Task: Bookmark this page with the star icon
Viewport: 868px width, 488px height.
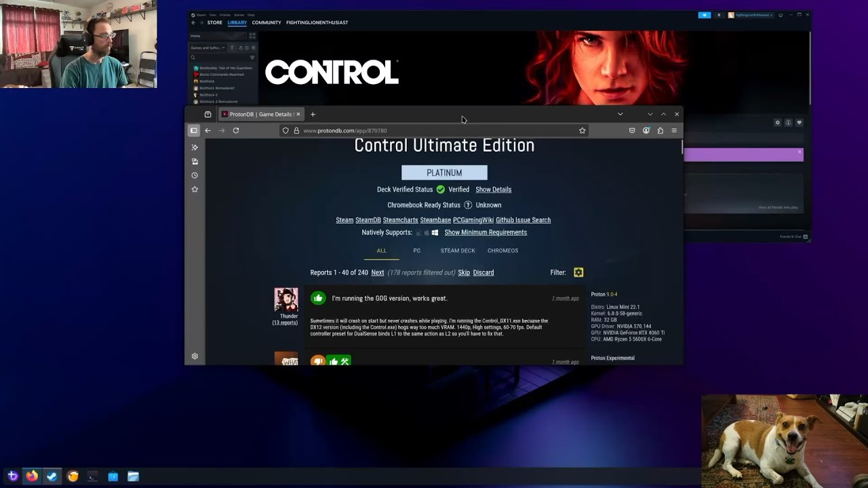Action: 582,130
